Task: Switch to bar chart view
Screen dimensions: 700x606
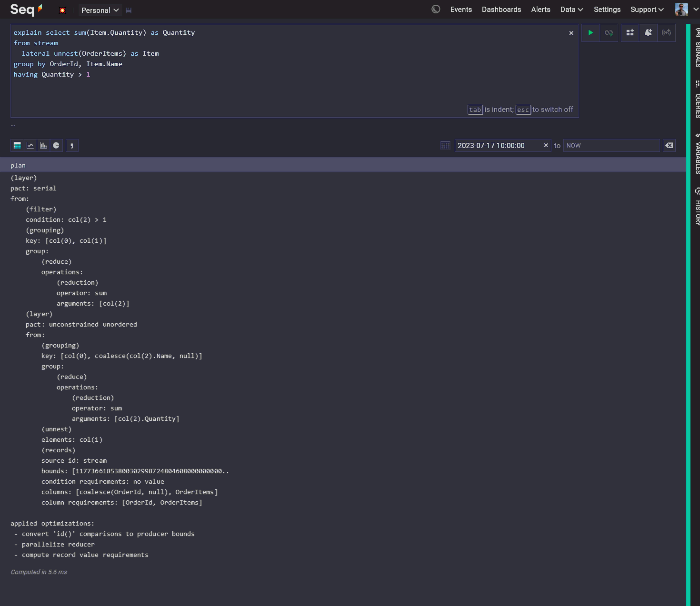Action: 43,146
